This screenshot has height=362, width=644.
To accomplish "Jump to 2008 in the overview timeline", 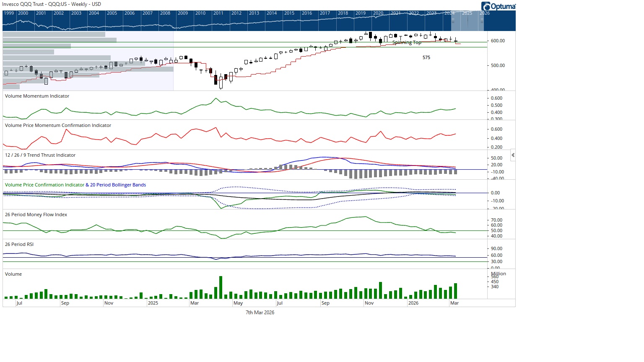I will pos(165,13).
